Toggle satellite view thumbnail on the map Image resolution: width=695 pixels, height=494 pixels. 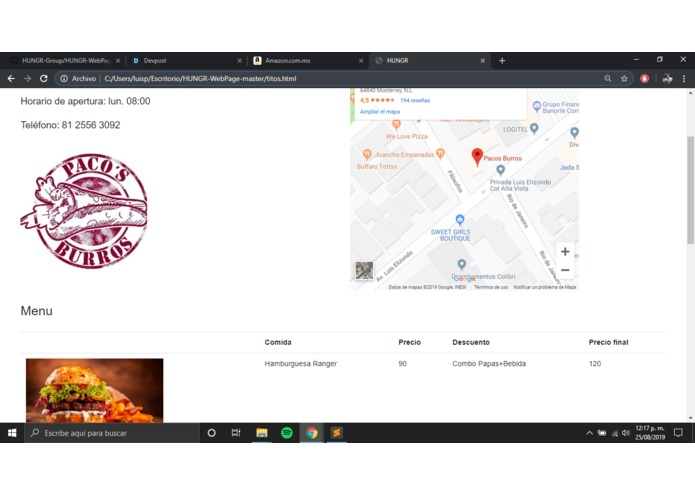364,270
